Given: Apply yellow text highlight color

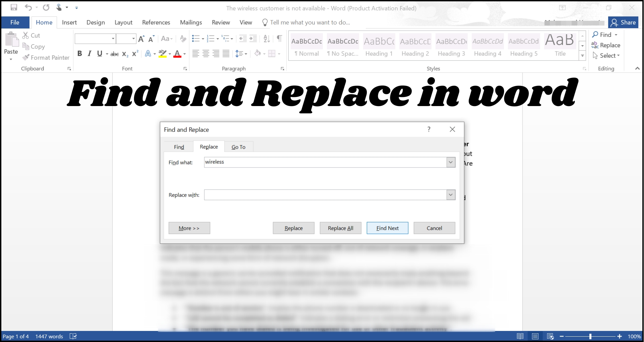Looking at the screenshot, I should point(163,53).
